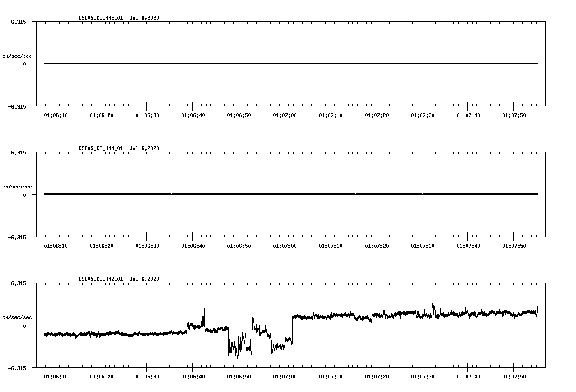
Task: Click the 6.315 upper limit of HNN axis
Action: (x=19, y=152)
